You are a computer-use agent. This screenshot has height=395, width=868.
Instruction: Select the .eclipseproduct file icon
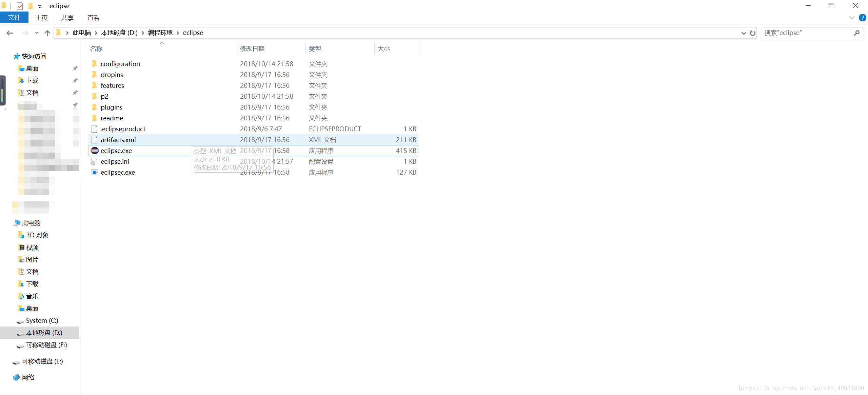click(95, 129)
